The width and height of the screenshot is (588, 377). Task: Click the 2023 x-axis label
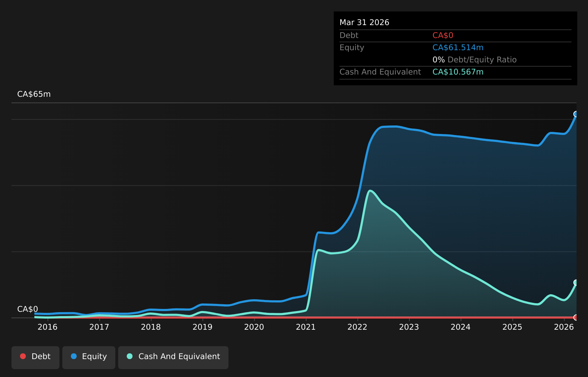tap(409, 327)
